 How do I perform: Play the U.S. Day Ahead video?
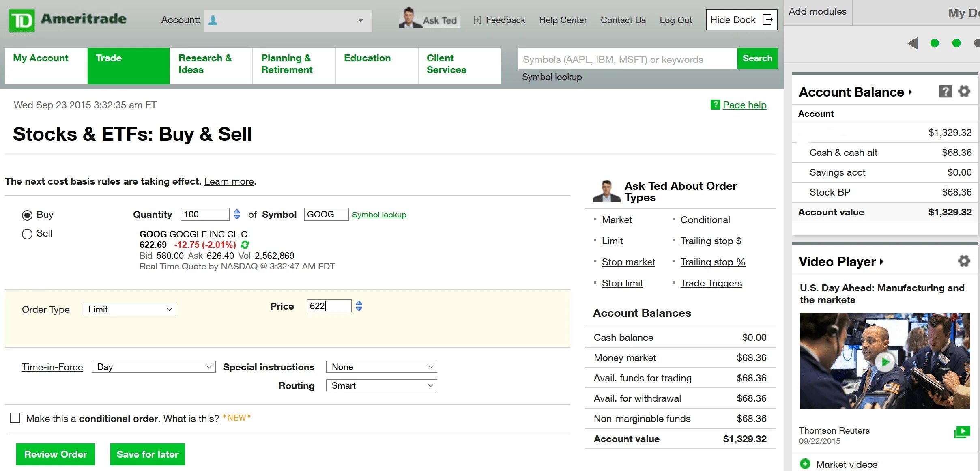885,361
